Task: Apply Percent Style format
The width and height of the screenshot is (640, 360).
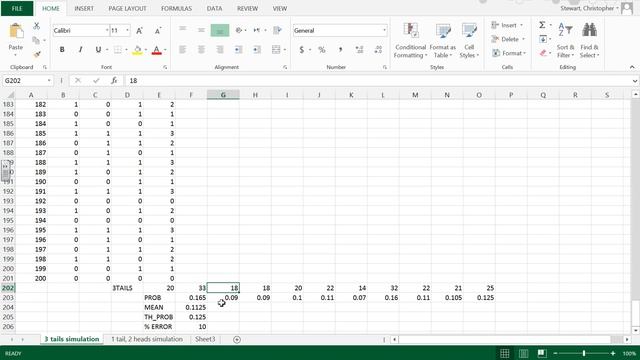Action: pos(322,50)
